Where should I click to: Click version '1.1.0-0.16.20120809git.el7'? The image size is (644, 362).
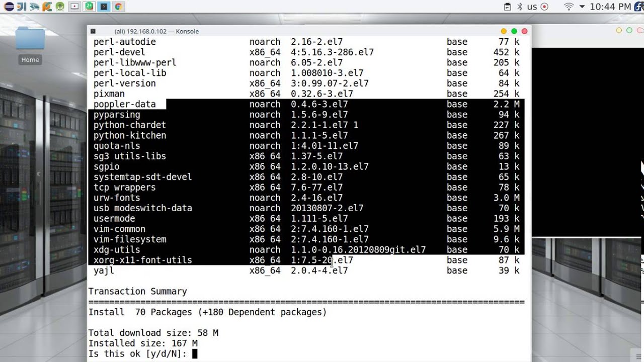click(358, 250)
